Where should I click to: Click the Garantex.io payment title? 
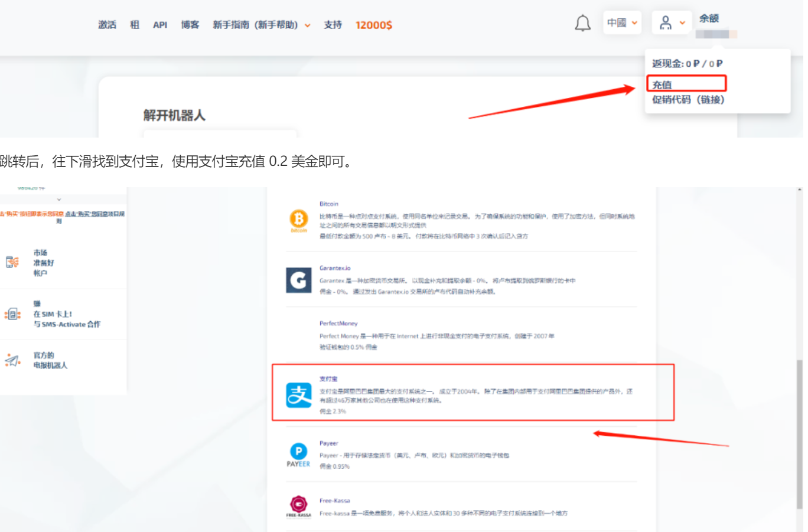point(335,268)
